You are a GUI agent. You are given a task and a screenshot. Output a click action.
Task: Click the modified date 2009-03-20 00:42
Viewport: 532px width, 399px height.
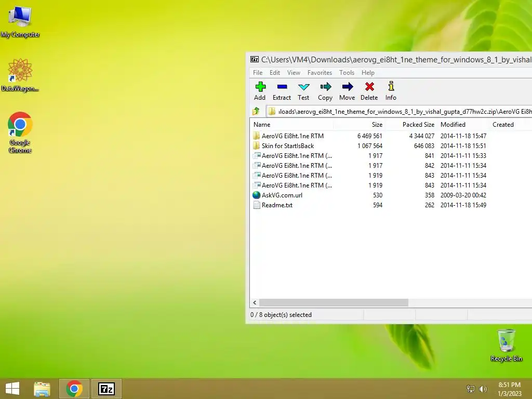[463, 195]
